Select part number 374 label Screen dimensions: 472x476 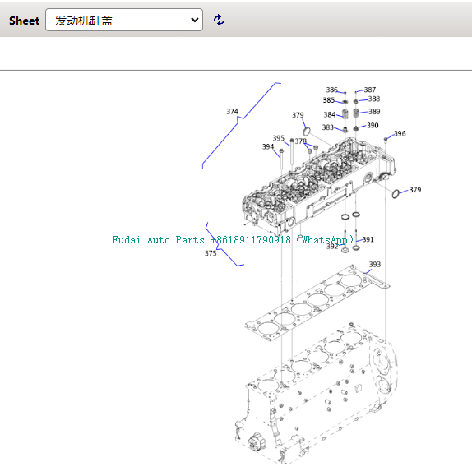pyautogui.click(x=232, y=112)
